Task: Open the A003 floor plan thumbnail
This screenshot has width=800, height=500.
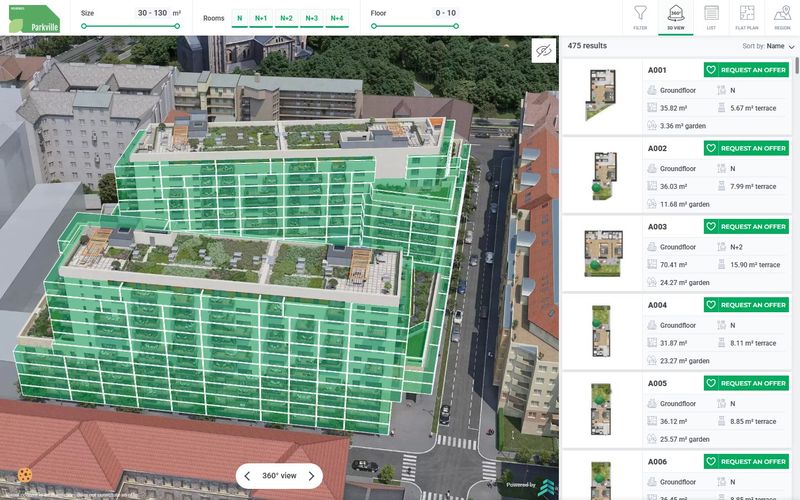Action: 603,253
